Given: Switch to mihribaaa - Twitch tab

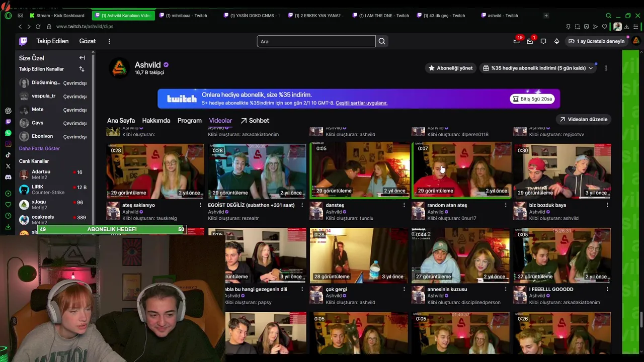Looking at the screenshot, I should (186, 16).
